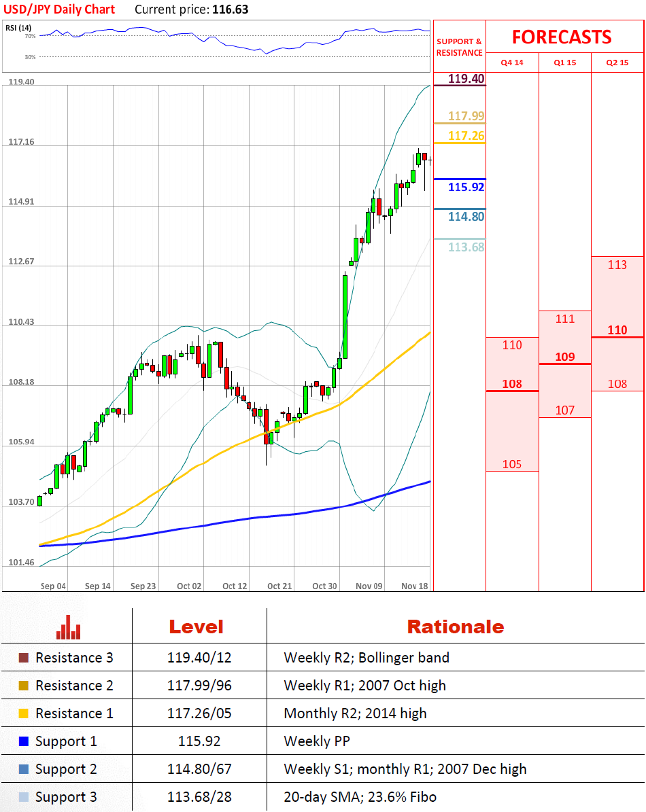Click the Q4 14 median forecast 108
This screenshot has height=812, width=646.
(x=512, y=384)
